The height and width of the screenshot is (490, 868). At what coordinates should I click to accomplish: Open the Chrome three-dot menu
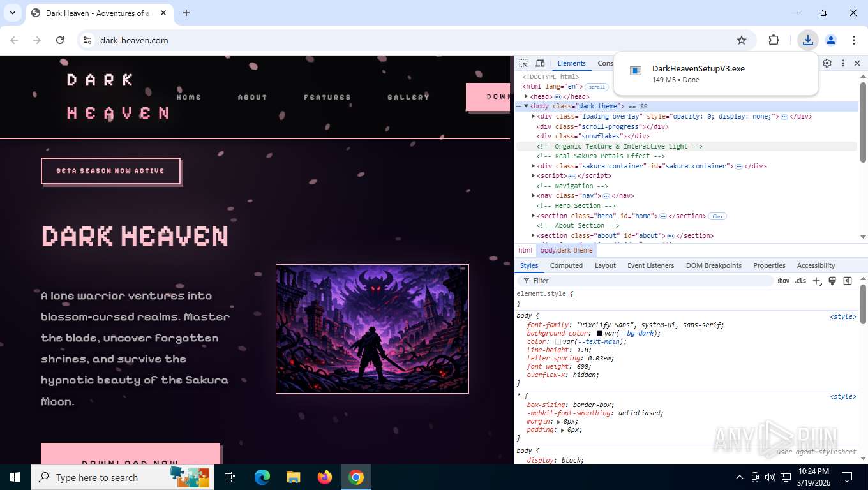pos(854,40)
